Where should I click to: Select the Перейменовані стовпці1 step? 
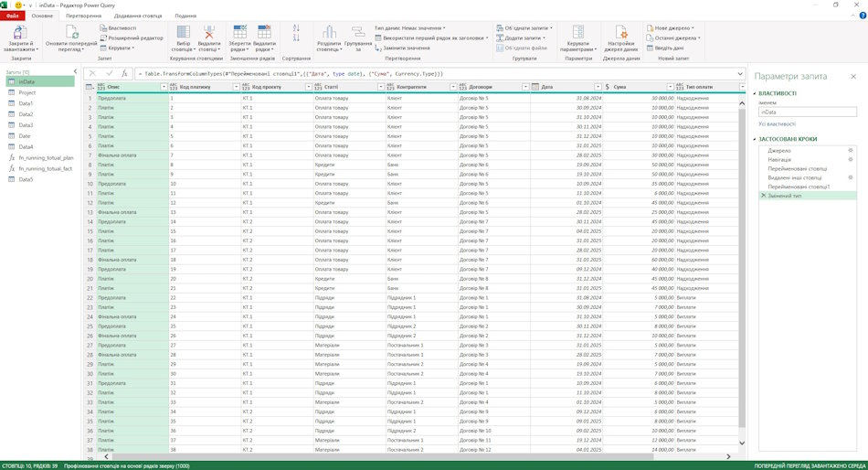pos(799,187)
